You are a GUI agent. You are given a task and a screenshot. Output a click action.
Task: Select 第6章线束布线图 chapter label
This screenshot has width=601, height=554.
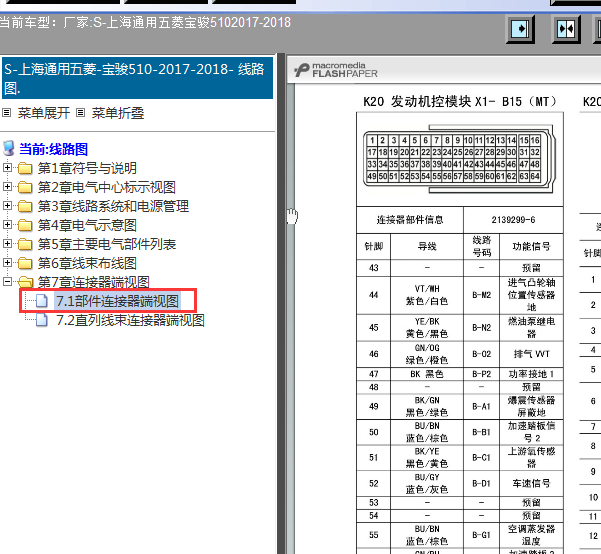click(x=87, y=263)
